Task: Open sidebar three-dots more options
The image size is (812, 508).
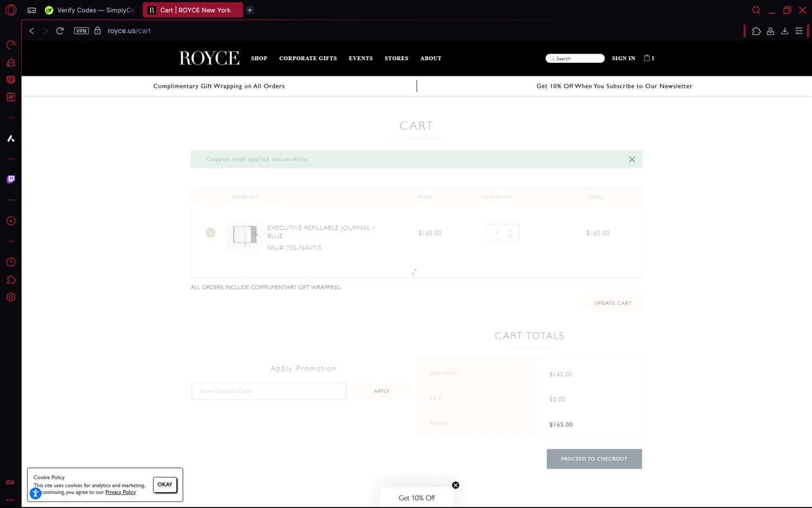Action: pyautogui.click(x=10, y=500)
